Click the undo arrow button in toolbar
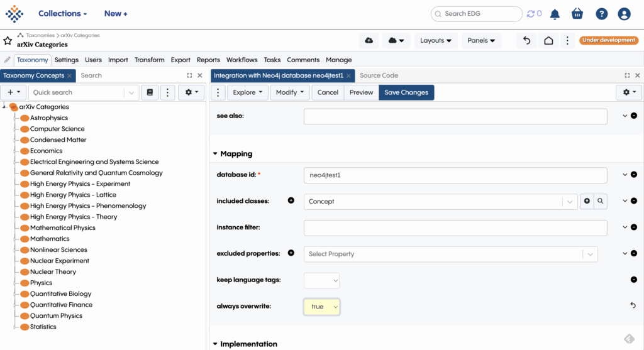 [x=527, y=40]
